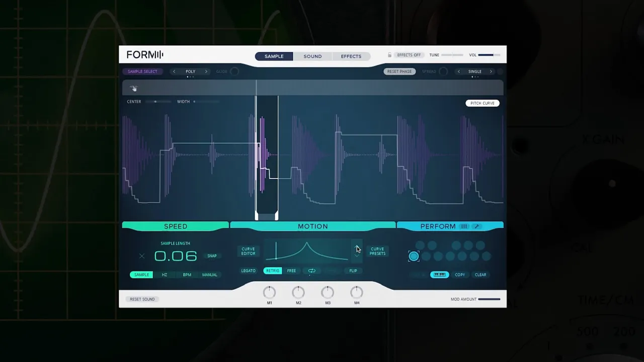644x362 pixels.
Task: Adjust the TUNE slider
Action: [x=452, y=55]
